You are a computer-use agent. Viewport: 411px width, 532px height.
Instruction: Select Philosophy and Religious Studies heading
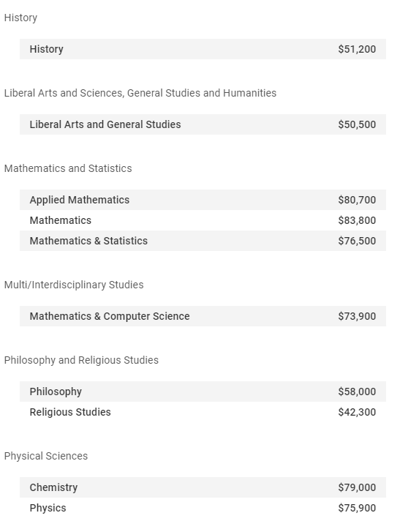point(81,360)
